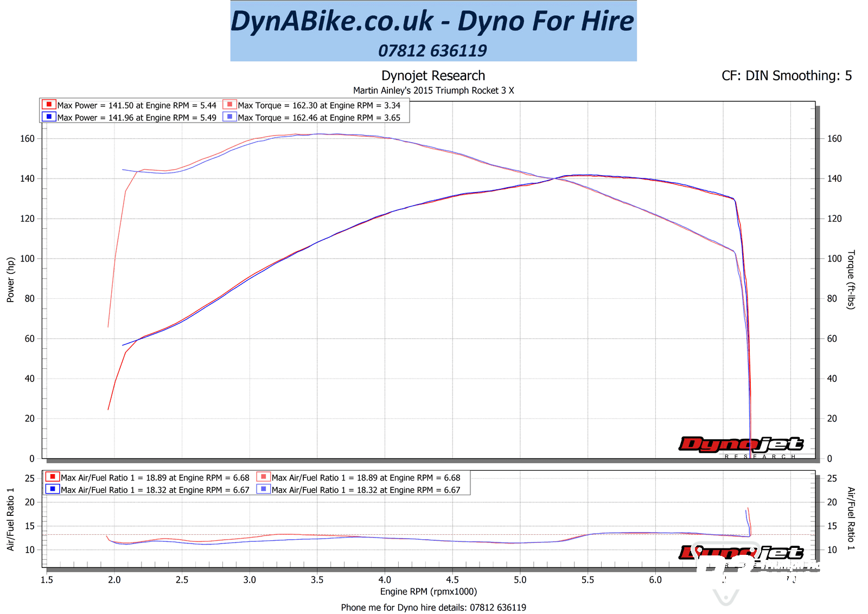Click the Air/Fuel Ratio 1 title on the right axis
This screenshot has width=868, height=614.
click(851, 519)
